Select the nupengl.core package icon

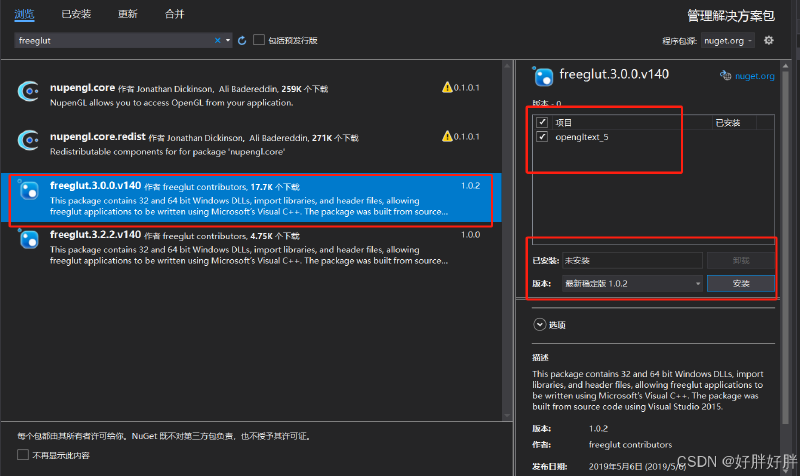(x=28, y=92)
